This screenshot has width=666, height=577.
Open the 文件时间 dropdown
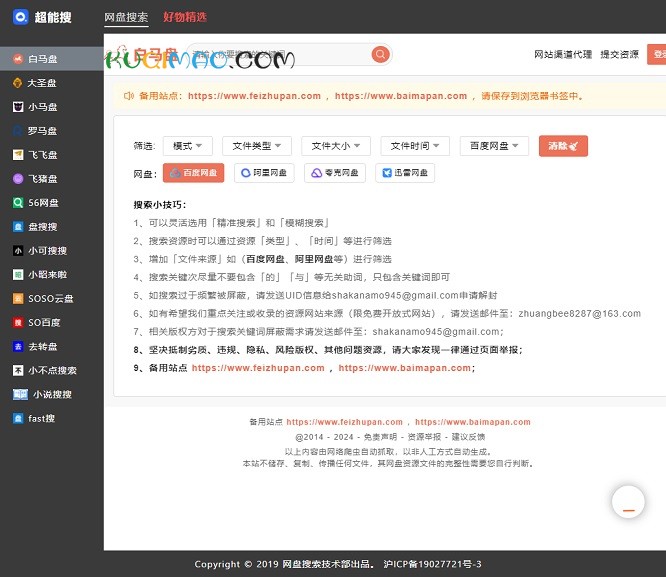coord(415,146)
